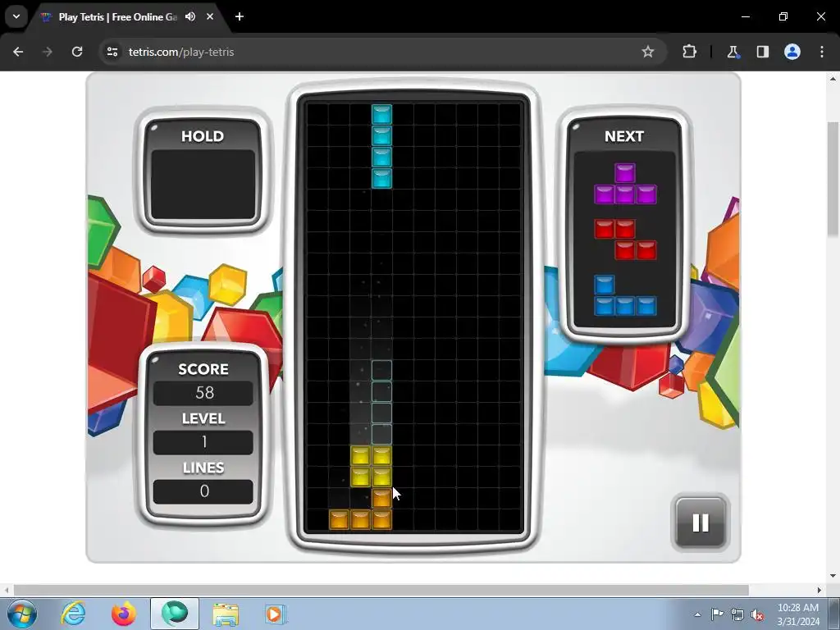The image size is (840, 630).
Task: Open the Chrome profile avatar
Action: [x=792, y=52]
